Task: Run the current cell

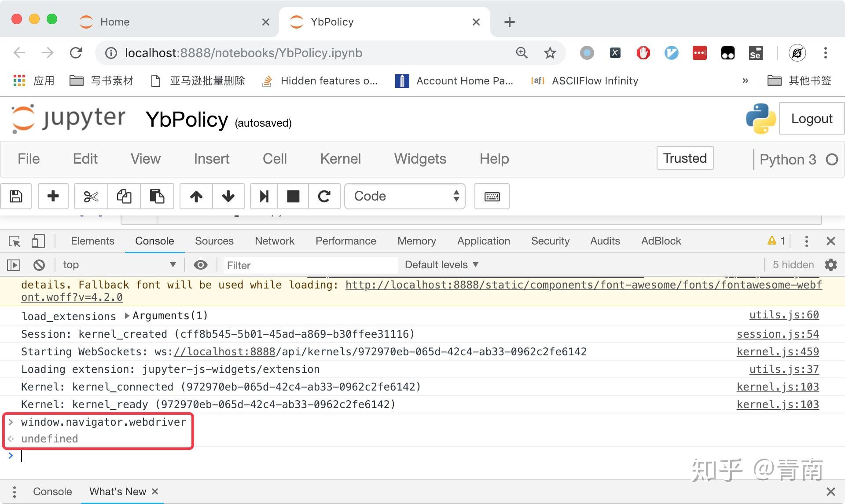Action: click(263, 196)
